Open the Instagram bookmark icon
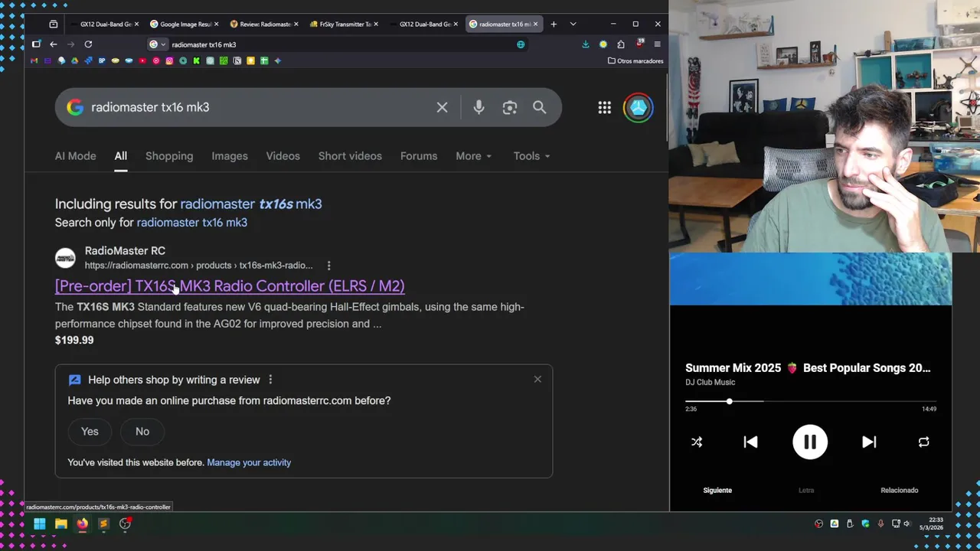Viewport: 980px width, 551px height. pos(169,60)
